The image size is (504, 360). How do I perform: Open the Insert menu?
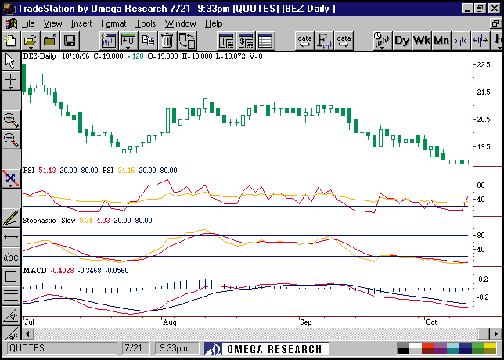pyautogui.click(x=81, y=24)
